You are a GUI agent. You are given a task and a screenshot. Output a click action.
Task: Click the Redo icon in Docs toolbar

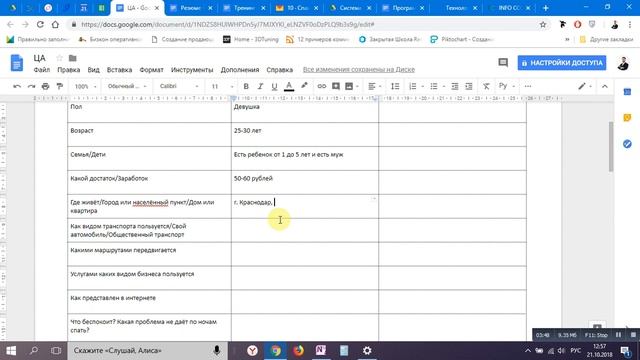(31, 87)
